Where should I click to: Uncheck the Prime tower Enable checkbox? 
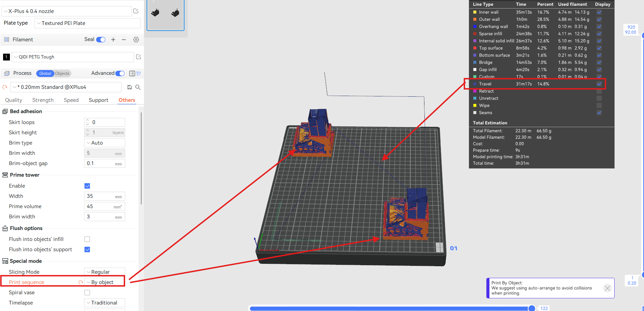87,186
